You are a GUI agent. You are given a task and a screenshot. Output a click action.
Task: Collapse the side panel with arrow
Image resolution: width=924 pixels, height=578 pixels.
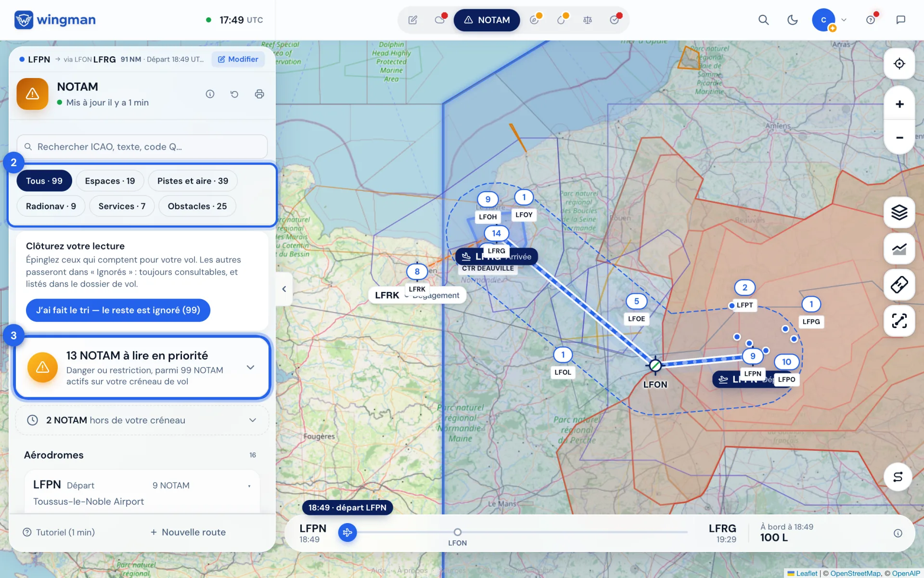point(284,289)
